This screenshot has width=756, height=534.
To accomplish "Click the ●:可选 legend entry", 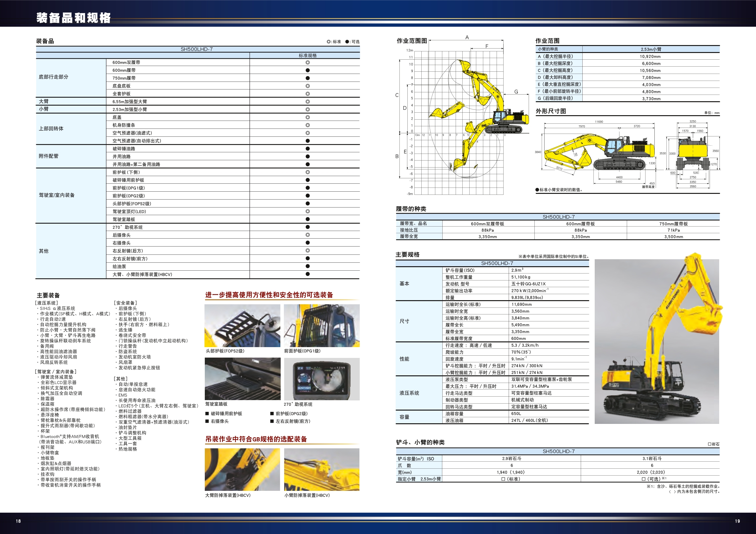I will click(x=352, y=42).
